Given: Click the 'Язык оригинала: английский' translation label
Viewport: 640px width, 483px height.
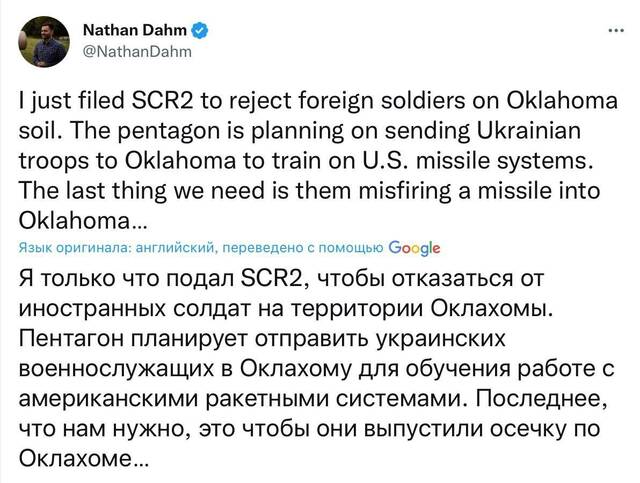Looking at the screenshot, I should coord(116,247).
